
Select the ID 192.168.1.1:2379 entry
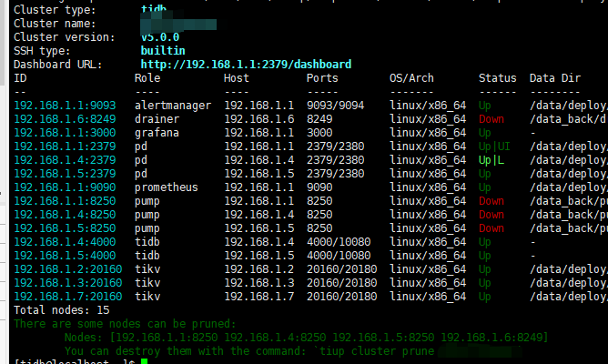point(65,147)
